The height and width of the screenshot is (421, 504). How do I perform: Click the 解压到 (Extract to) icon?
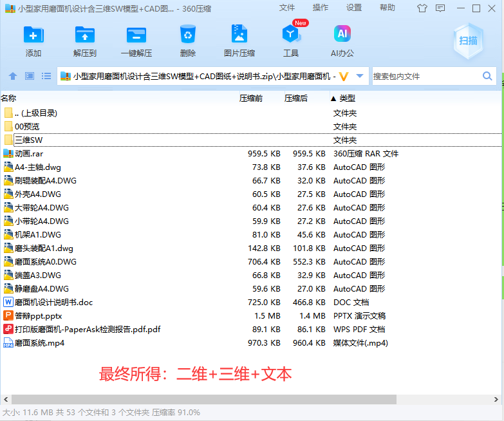(x=85, y=34)
